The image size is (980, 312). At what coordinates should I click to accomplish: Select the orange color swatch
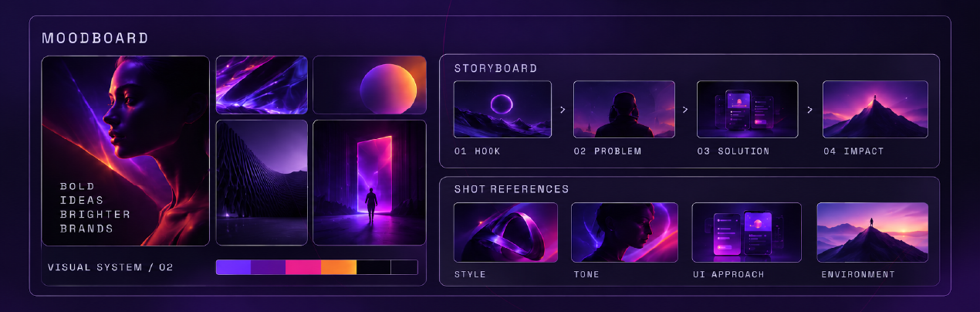[339, 267]
